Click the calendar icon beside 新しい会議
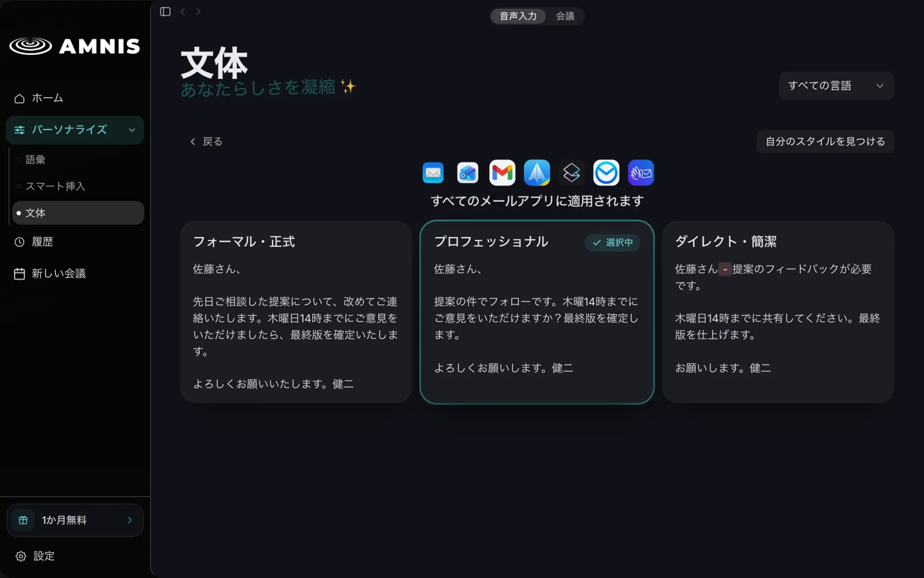924x578 pixels. tap(20, 274)
